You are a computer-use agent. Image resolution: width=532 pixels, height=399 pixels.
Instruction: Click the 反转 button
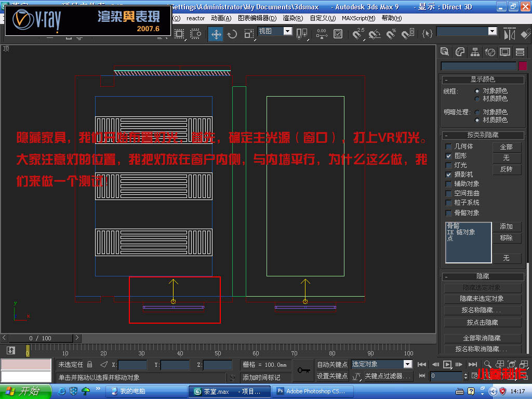(507, 169)
